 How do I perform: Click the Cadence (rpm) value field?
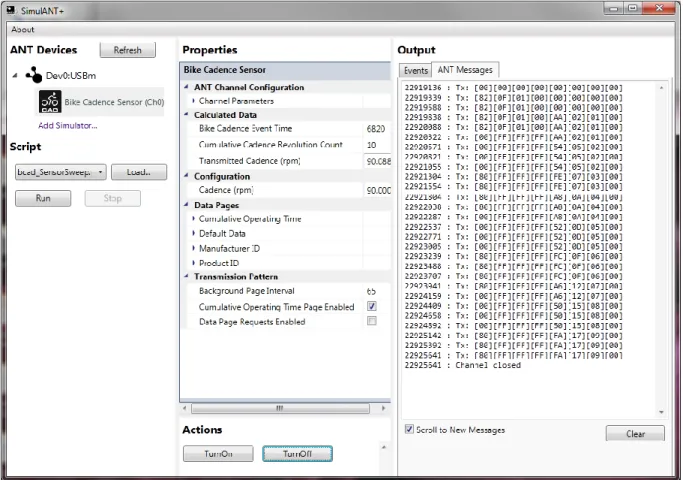pyautogui.click(x=378, y=190)
